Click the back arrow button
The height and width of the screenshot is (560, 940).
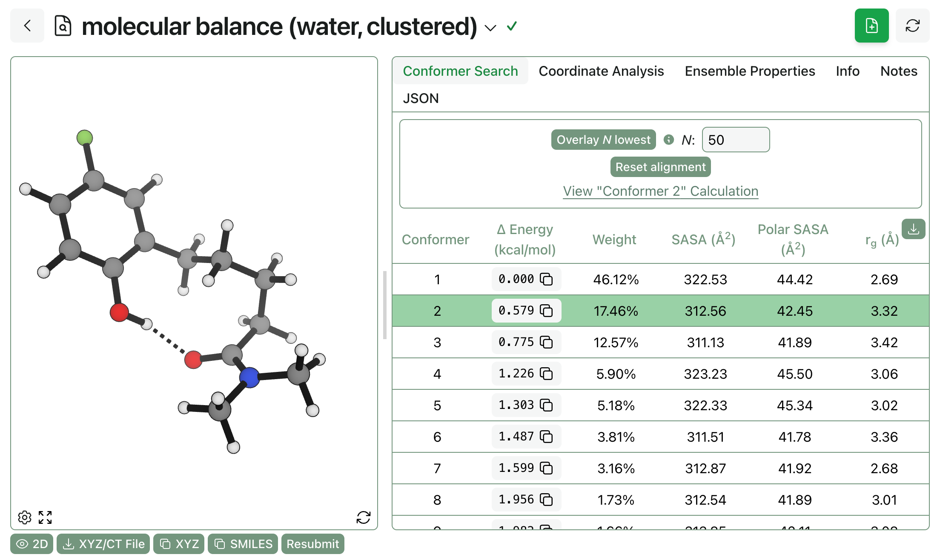[x=27, y=26]
